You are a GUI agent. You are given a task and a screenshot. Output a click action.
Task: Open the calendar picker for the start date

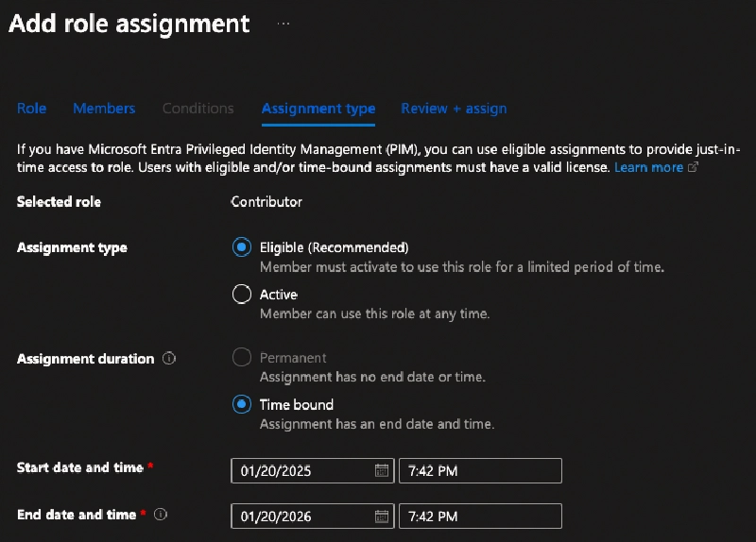pyautogui.click(x=381, y=470)
